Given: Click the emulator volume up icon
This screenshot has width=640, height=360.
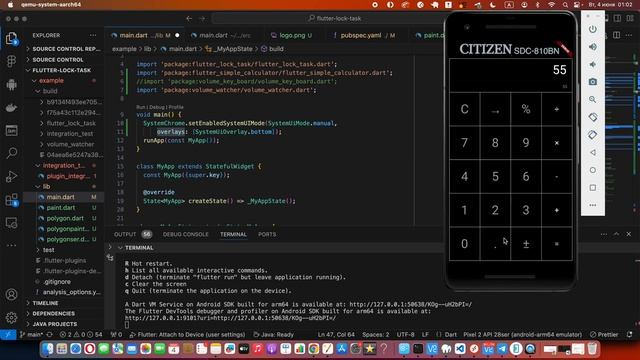Looking at the screenshot, I should tap(593, 47).
